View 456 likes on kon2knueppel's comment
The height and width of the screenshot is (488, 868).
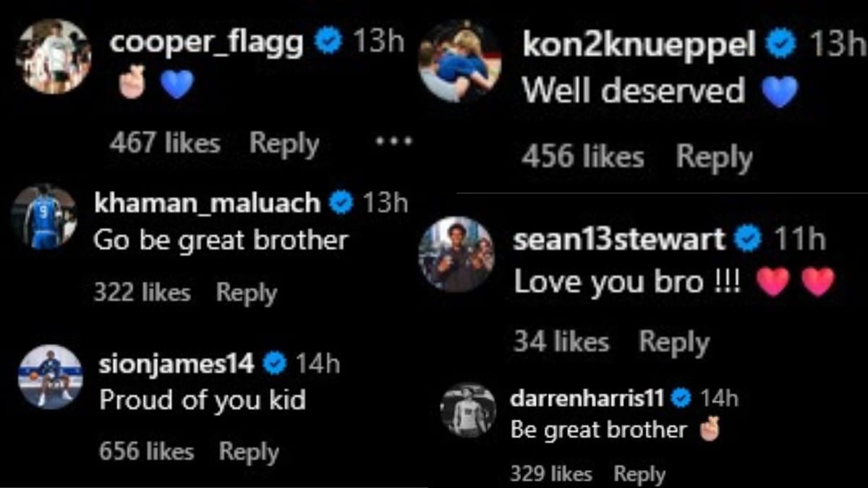(x=582, y=157)
